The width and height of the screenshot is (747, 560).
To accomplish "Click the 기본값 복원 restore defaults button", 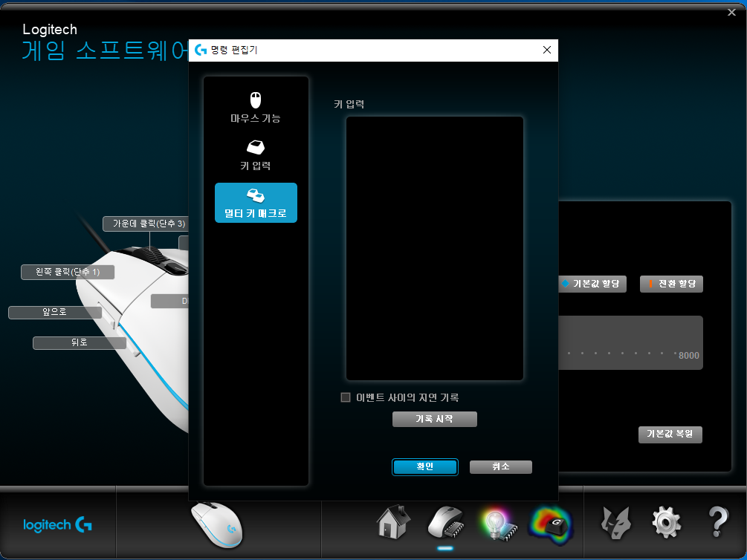I will 670,434.
